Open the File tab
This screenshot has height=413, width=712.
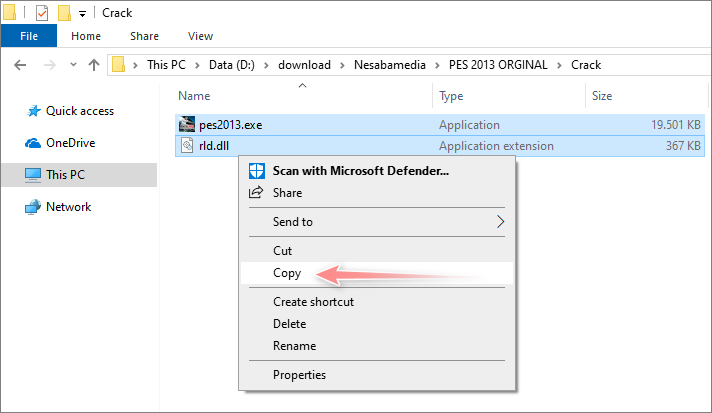point(29,36)
